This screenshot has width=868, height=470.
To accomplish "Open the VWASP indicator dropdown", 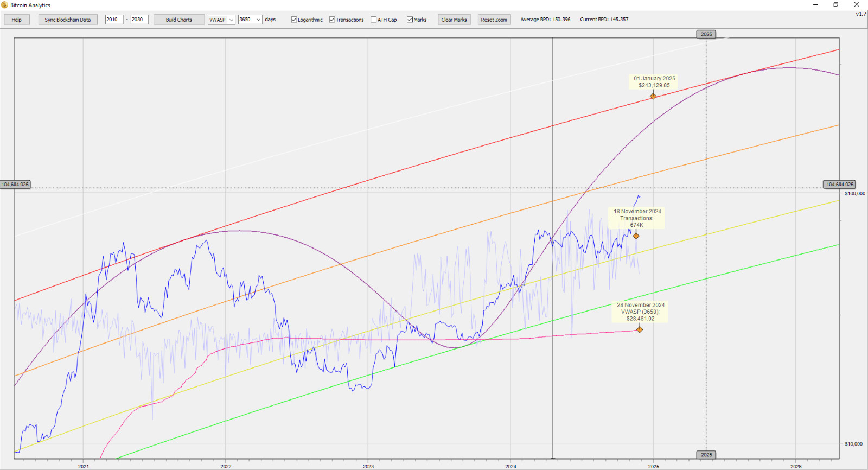I will tap(221, 20).
